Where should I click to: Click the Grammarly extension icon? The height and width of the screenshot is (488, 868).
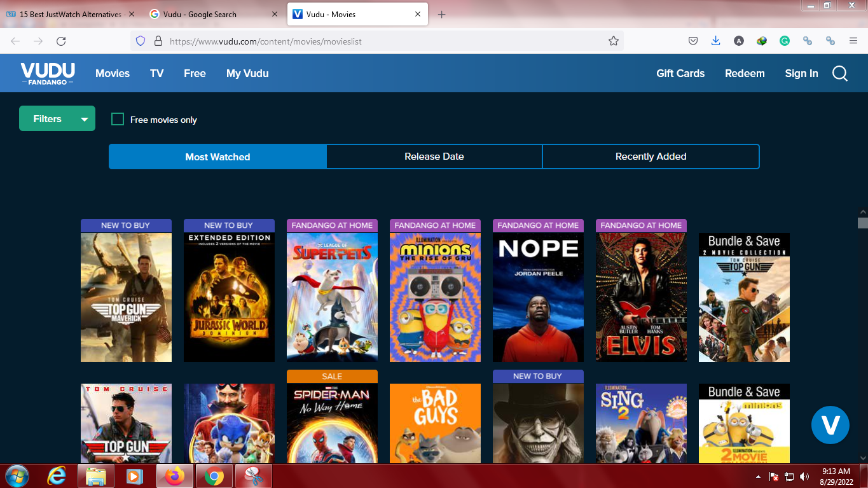click(785, 41)
